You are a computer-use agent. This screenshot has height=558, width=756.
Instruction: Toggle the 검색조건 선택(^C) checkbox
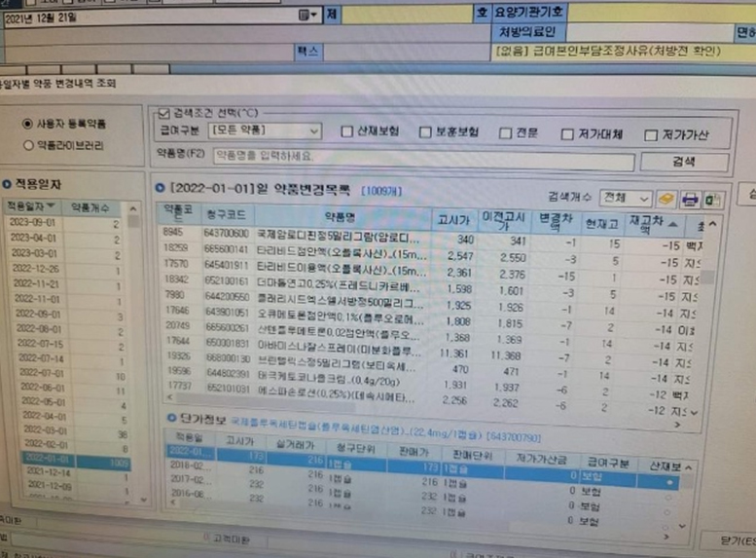click(x=163, y=113)
